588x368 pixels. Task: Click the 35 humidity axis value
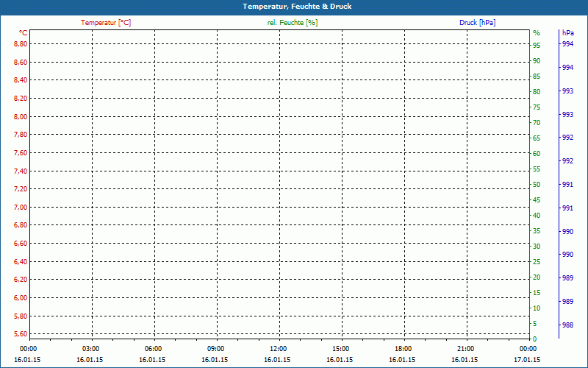[x=537, y=231]
